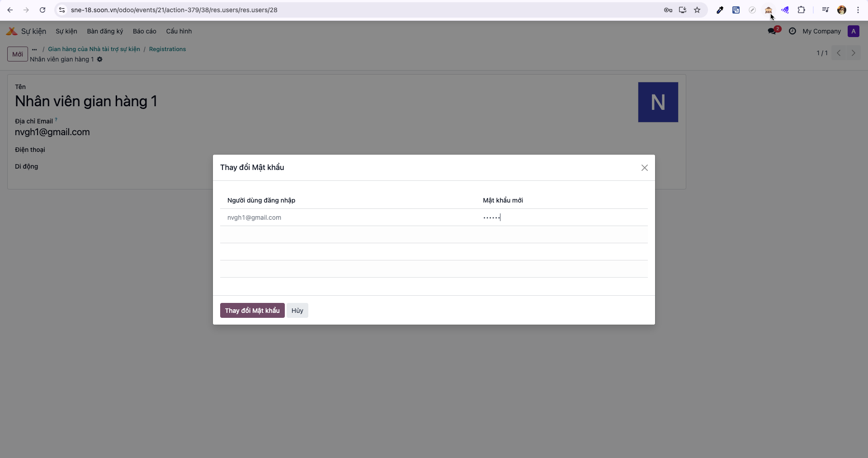The height and width of the screenshot is (458, 868).
Task: Go to the previous record arrow
Action: click(x=839, y=53)
